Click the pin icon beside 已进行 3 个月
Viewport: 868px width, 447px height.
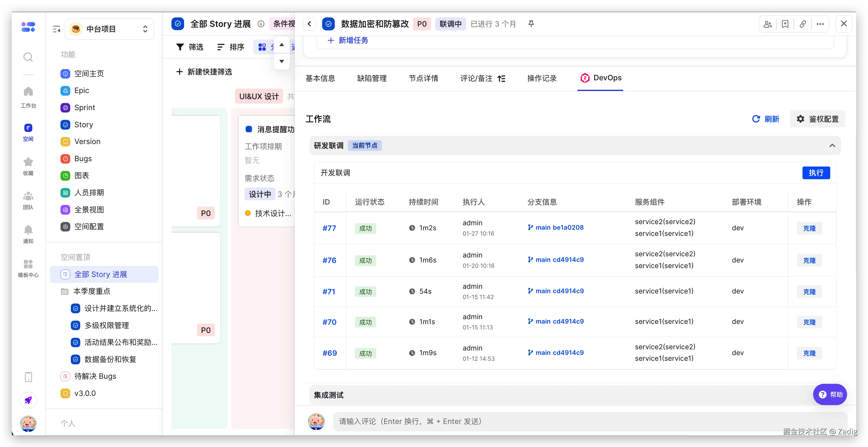click(x=531, y=24)
